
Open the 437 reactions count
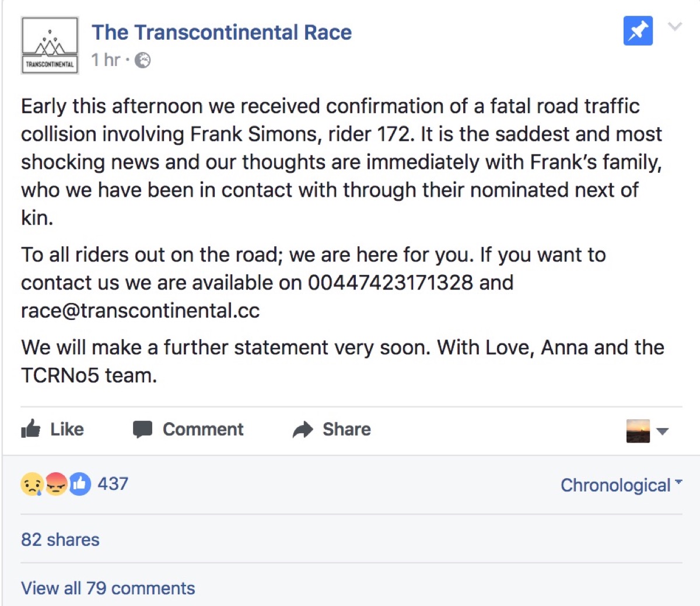(113, 483)
